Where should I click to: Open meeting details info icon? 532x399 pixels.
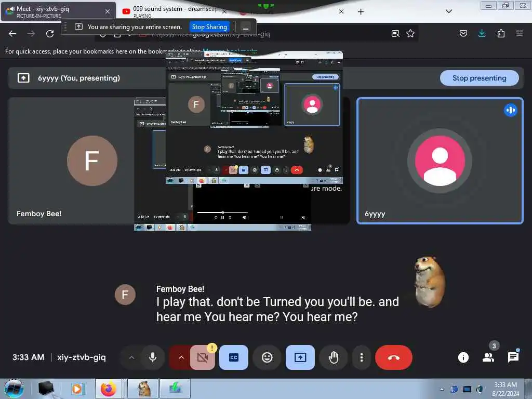(463, 357)
